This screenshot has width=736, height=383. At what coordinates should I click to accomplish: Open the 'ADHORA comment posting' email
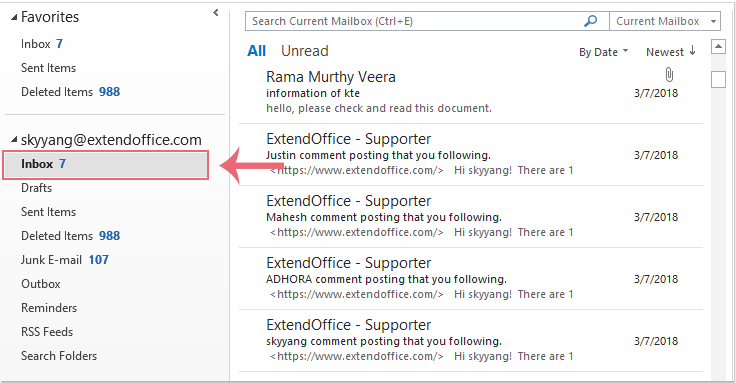(x=471, y=278)
